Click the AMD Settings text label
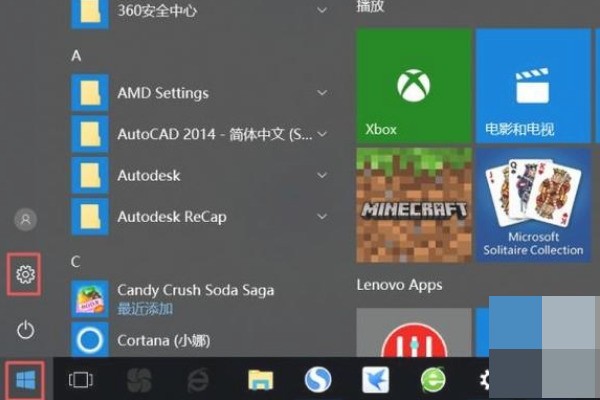600x400 pixels. 163,93
